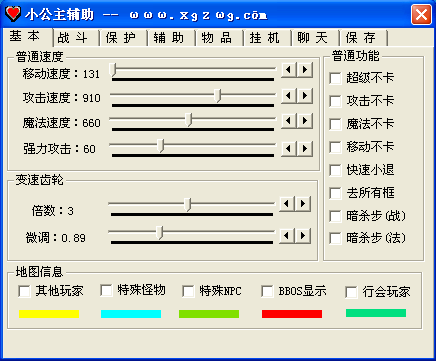Decrease 倍数 with its left arrow
Image resolution: width=436 pixels, height=361 pixels.
(x=287, y=203)
